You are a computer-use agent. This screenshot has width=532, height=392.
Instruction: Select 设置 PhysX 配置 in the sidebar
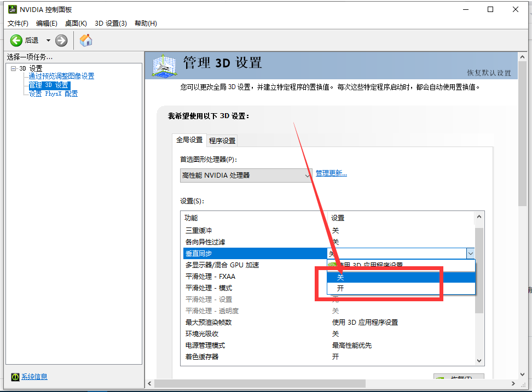[x=54, y=93]
